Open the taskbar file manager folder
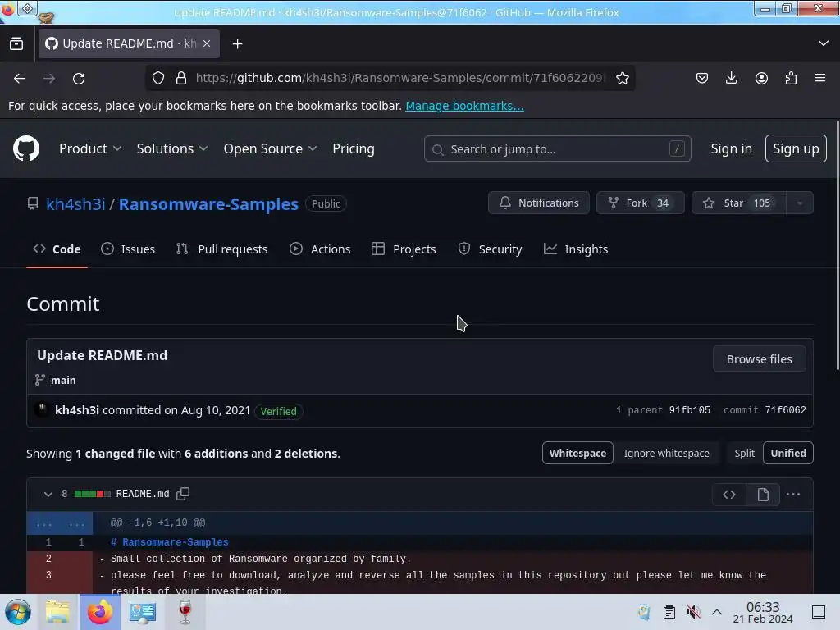Image resolution: width=840 pixels, height=630 pixels. 57,612
